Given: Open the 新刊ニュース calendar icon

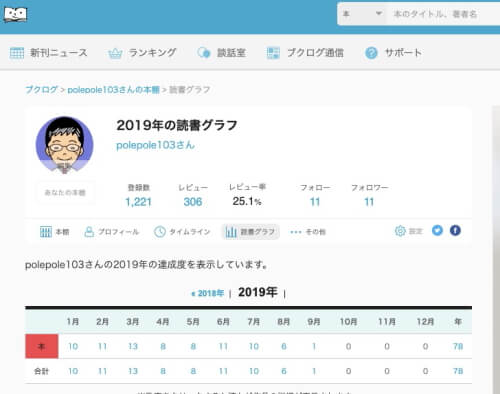Looking at the screenshot, I should tap(17, 53).
